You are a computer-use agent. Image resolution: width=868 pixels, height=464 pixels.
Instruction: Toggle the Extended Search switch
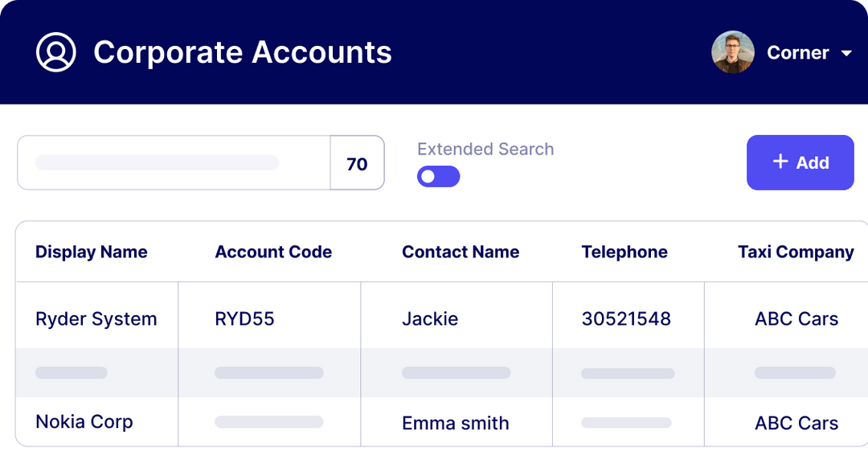point(439,177)
